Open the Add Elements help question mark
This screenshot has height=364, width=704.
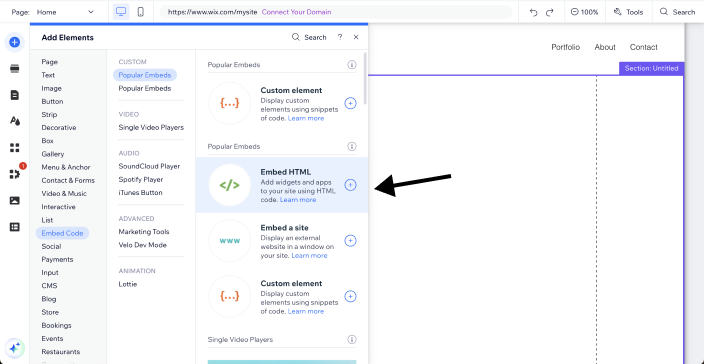pos(340,37)
